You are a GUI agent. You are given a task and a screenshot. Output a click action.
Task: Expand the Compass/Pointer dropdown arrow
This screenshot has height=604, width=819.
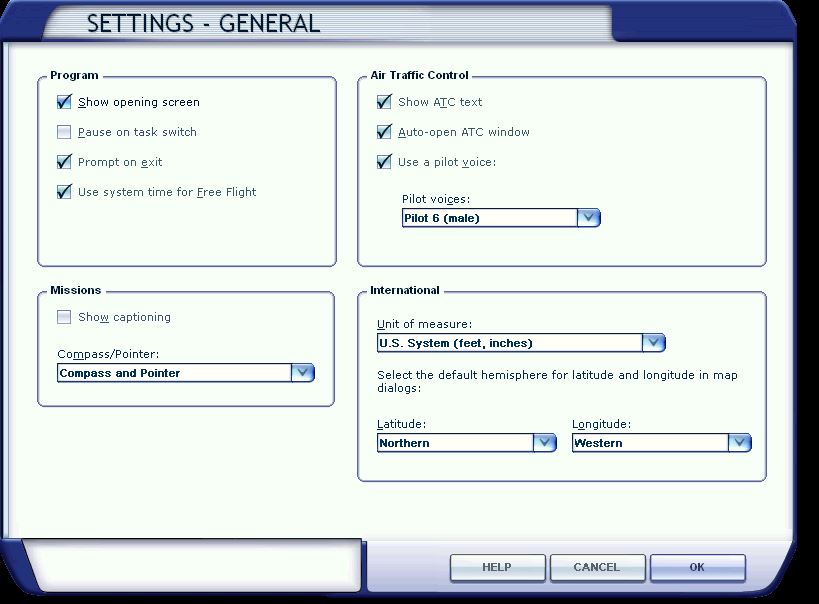pyautogui.click(x=302, y=373)
